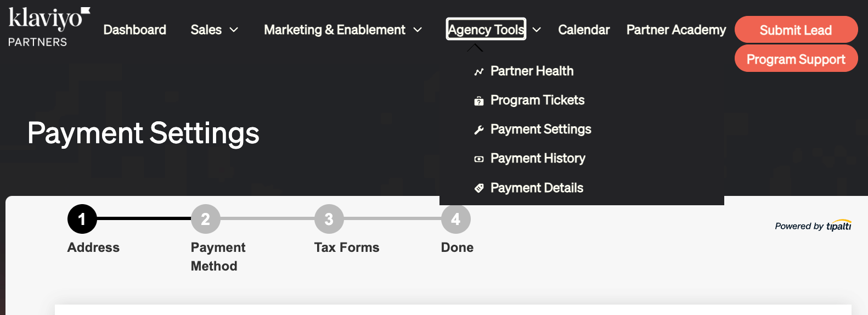Select step 1 Address circle
This screenshot has width=868, height=315.
[x=82, y=219]
